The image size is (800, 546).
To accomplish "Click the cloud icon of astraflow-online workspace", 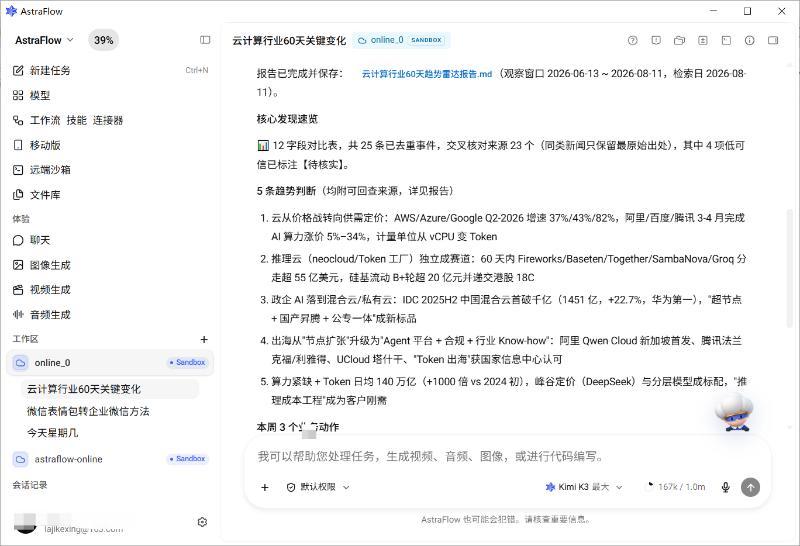I will pos(20,459).
